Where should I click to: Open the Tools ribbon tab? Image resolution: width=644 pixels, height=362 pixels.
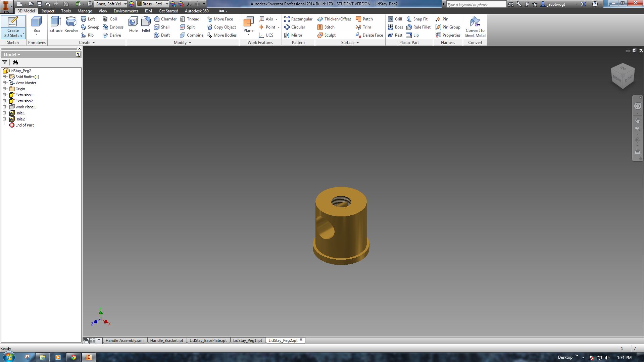(x=66, y=11)
